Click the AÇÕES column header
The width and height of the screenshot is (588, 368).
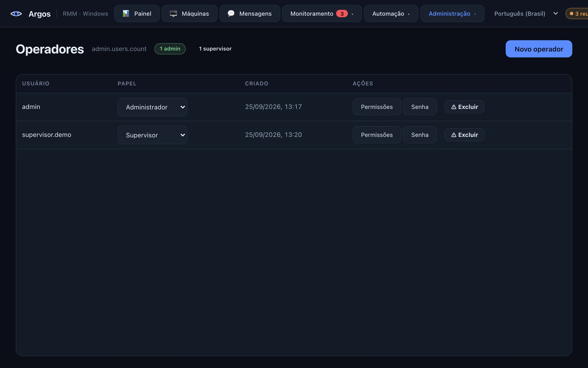tap(363, 83)
